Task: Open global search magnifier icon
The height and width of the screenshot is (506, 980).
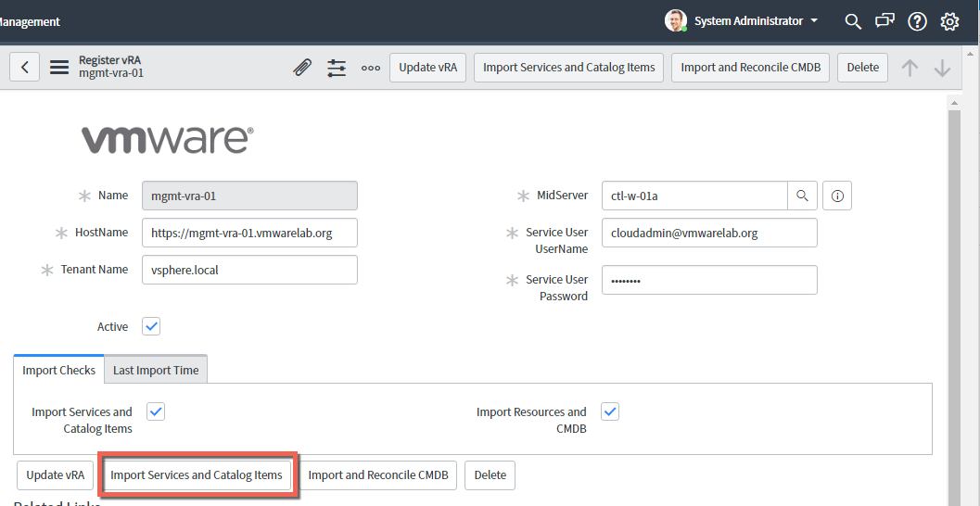Action: (853, 21)
